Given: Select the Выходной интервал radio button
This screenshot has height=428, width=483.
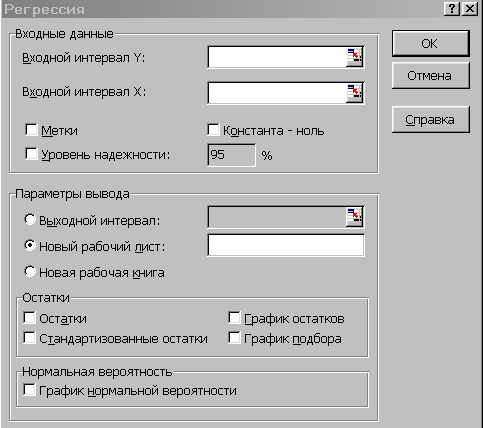Looking at the screenshot, I should pyautogui.click(x=30, y=220).
